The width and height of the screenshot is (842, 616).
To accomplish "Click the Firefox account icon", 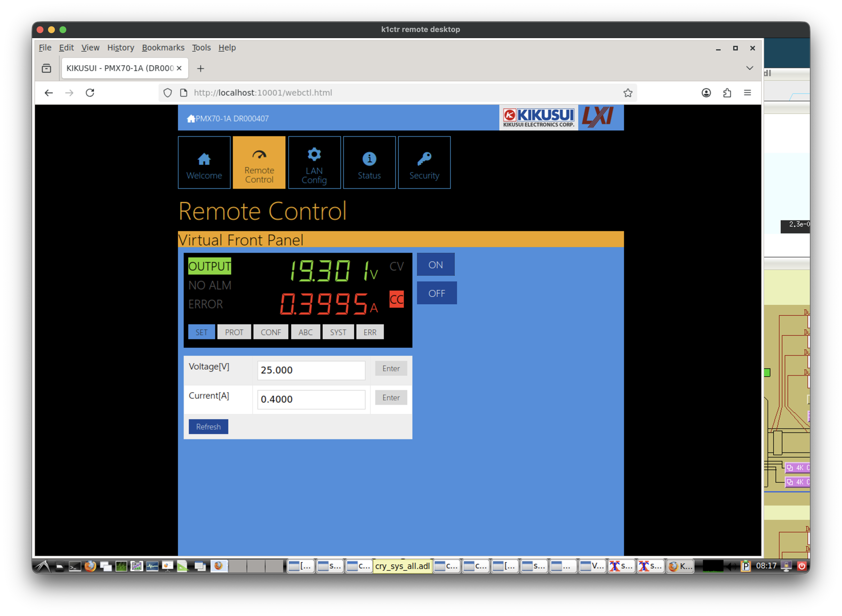I will pos(706,93).
